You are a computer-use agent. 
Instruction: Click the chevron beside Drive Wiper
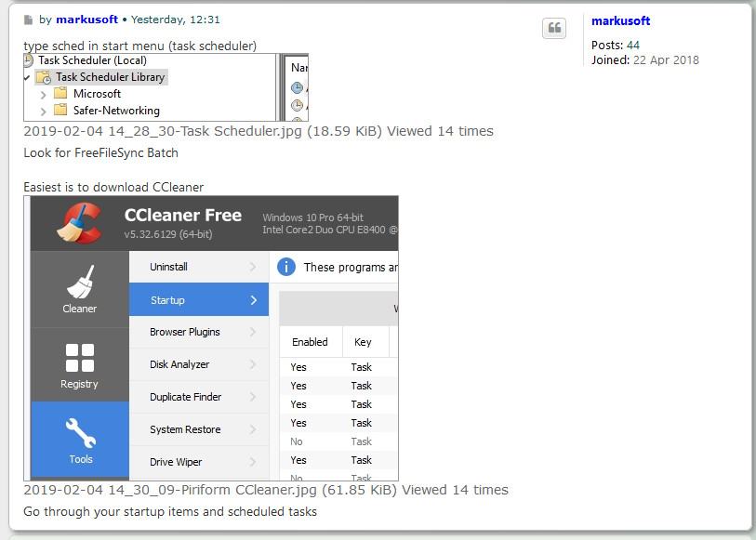pos(253,462)
